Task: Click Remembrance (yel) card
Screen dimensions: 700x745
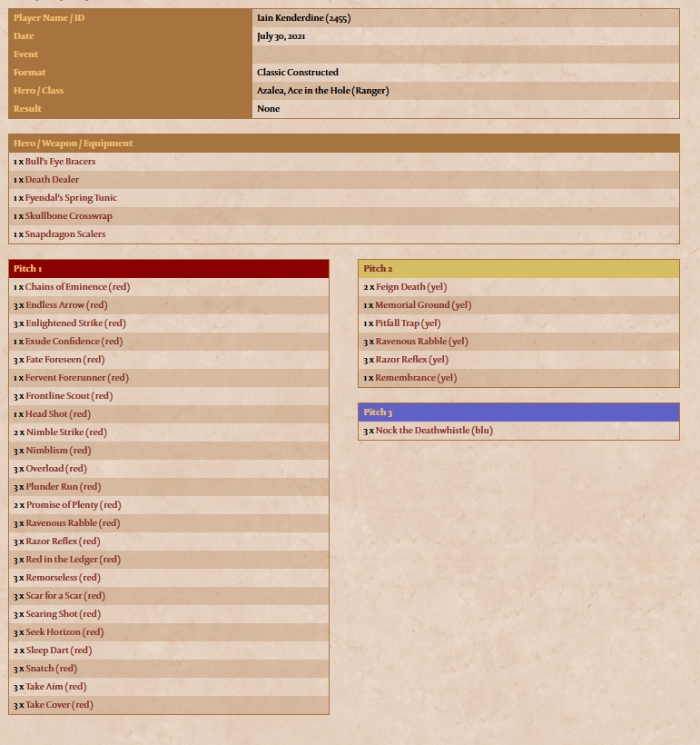Action: (x=416, y=378)
